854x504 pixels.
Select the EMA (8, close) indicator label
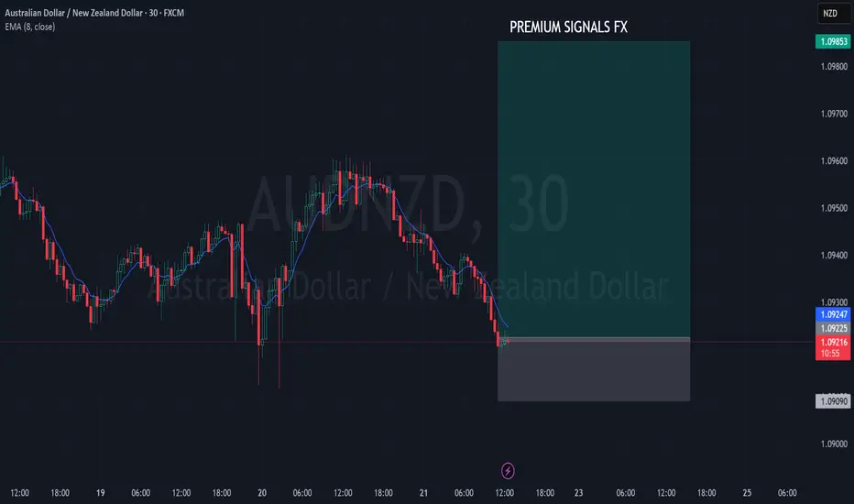tap(30, 27)
